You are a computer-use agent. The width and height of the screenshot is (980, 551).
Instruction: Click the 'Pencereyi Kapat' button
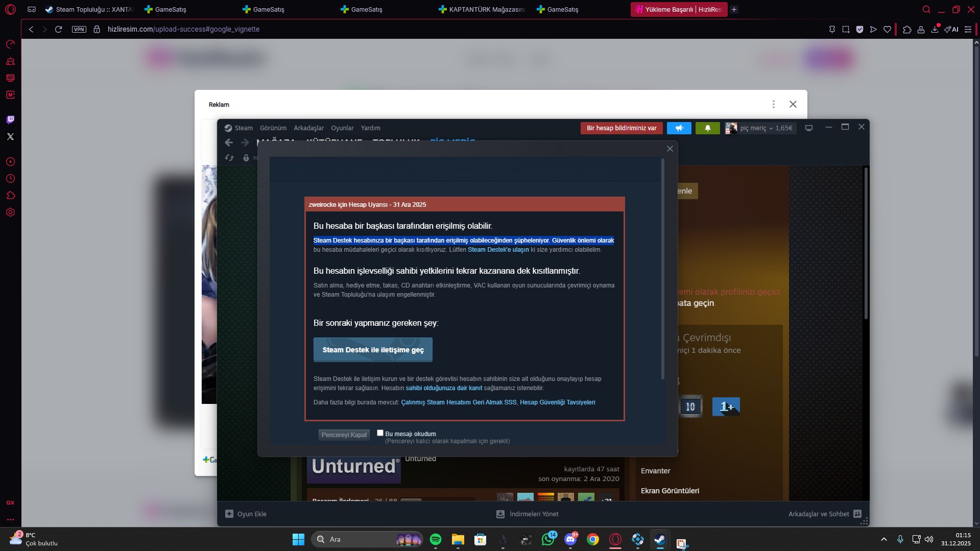(344, 435)
